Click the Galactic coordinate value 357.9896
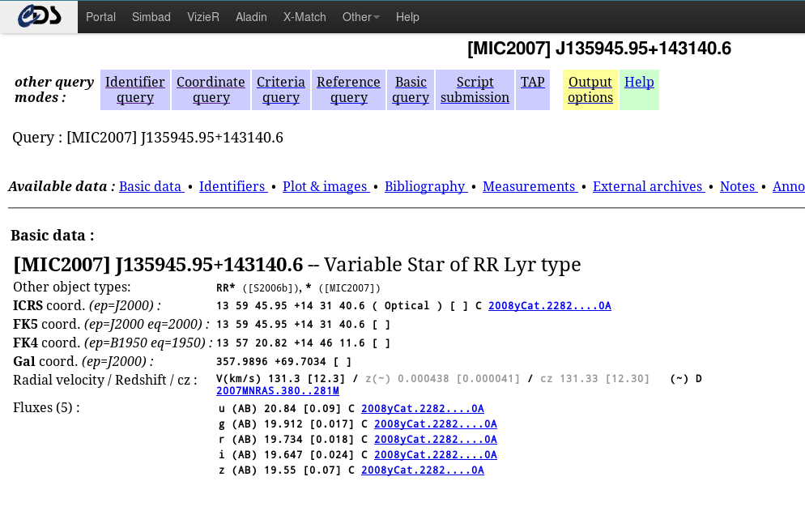805x532 pixels. [242, 362]
